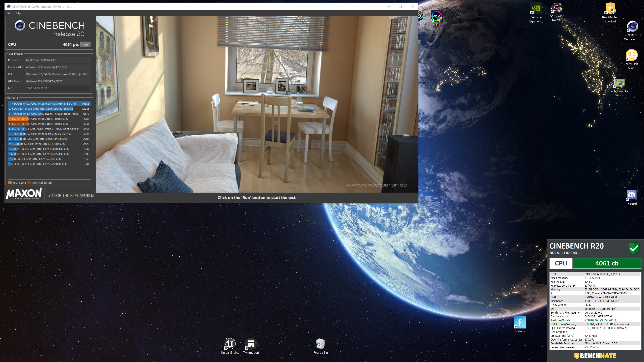This screenshot has height=362, width=644.
Task: Open the AURA desktop icon
Action: click(437, 18)
